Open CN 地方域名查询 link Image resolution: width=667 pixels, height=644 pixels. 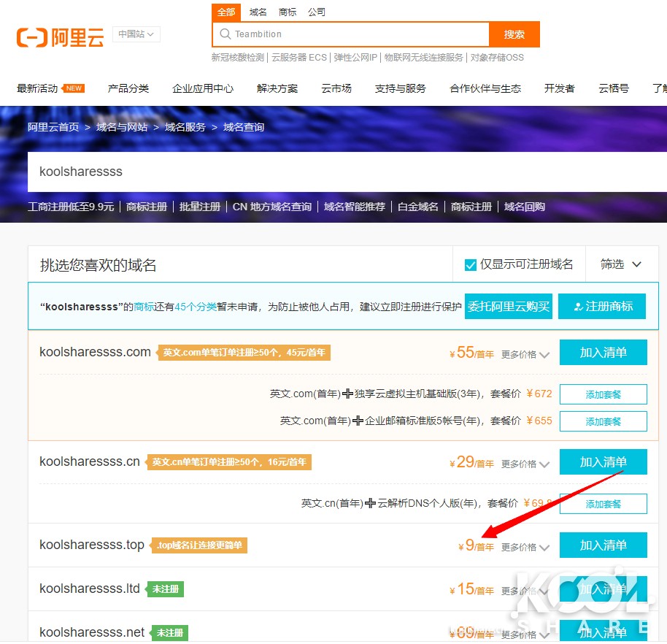pyautogui.click(x=272, y=207)
